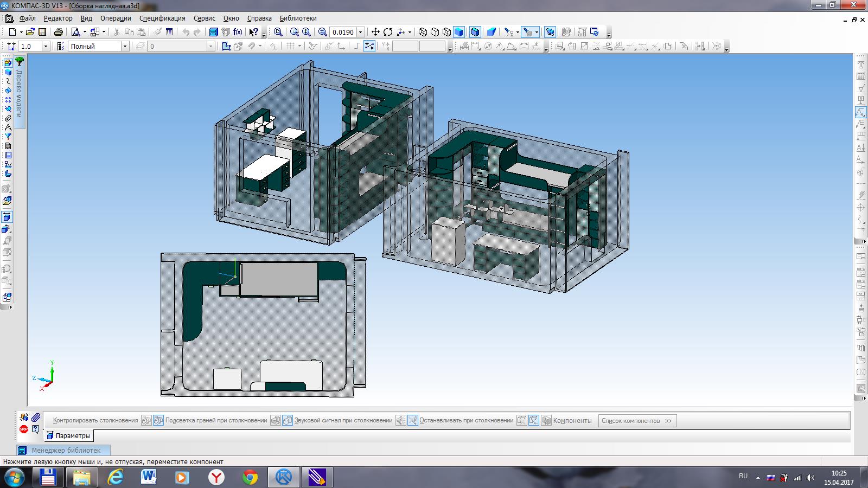The height and width of the screenshot is (488, 868).
Task: Select Wireframe display mode
Action: (x=423, y=32)
